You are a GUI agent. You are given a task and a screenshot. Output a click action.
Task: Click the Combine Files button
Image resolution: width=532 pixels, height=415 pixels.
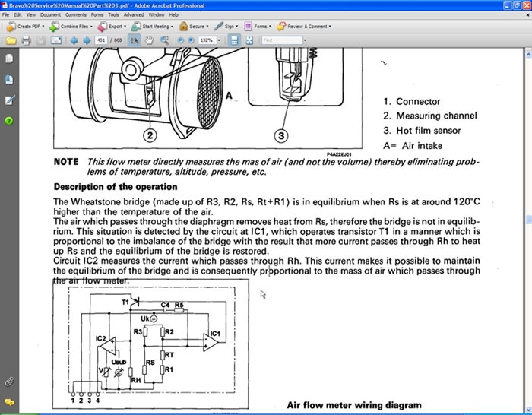click(71, 26)
